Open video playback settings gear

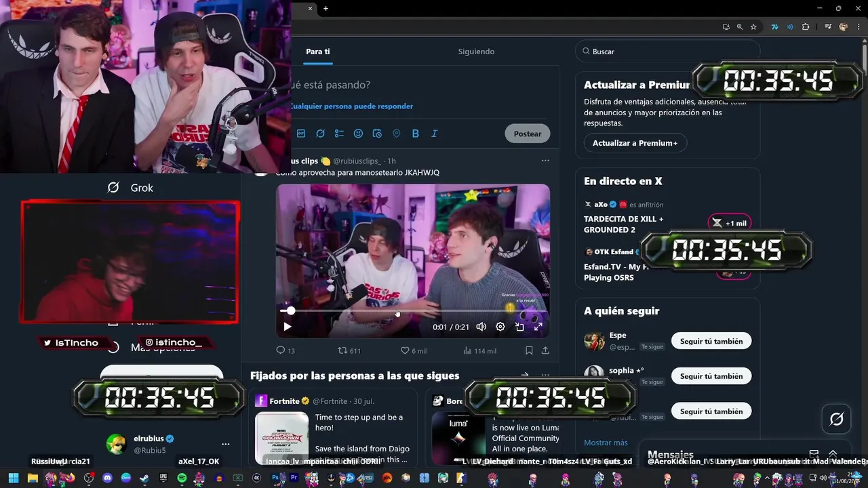(x=500, y=327)
